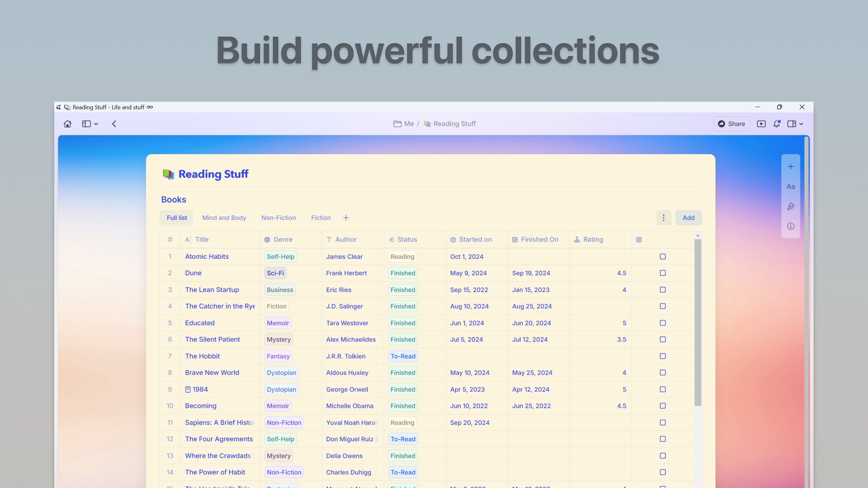The height and width of the screenshot is (488, 868).
Task: Click the Add button for collection
Action: (688, 218)
